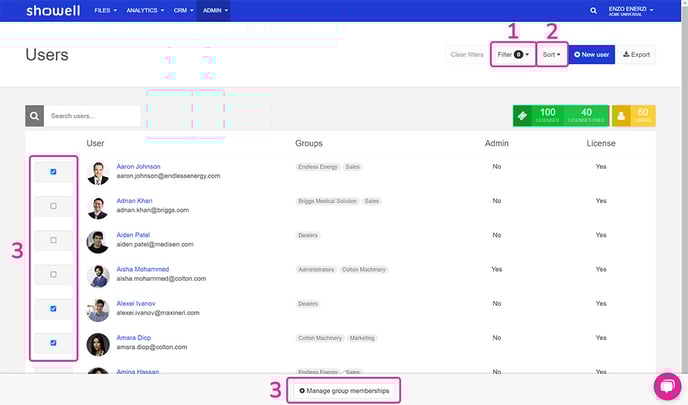Open Amara Diop's avatar photo
The width and height of the screenshot is (688, 405).
click(98, 344)
